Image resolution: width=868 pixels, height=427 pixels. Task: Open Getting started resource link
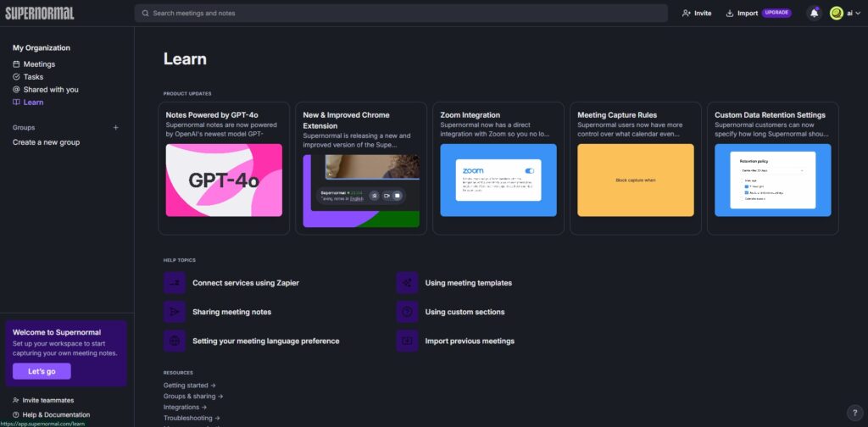coord(189,385)
